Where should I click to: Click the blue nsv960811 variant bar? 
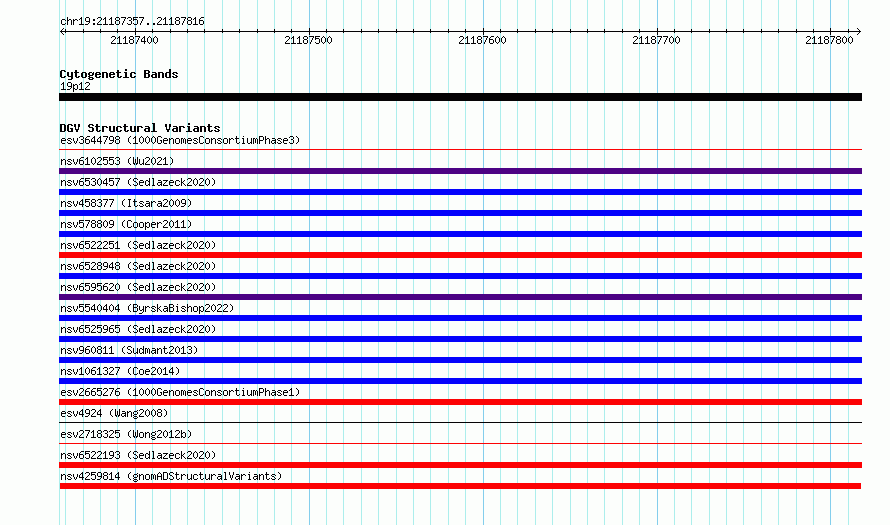click(460, 360)
